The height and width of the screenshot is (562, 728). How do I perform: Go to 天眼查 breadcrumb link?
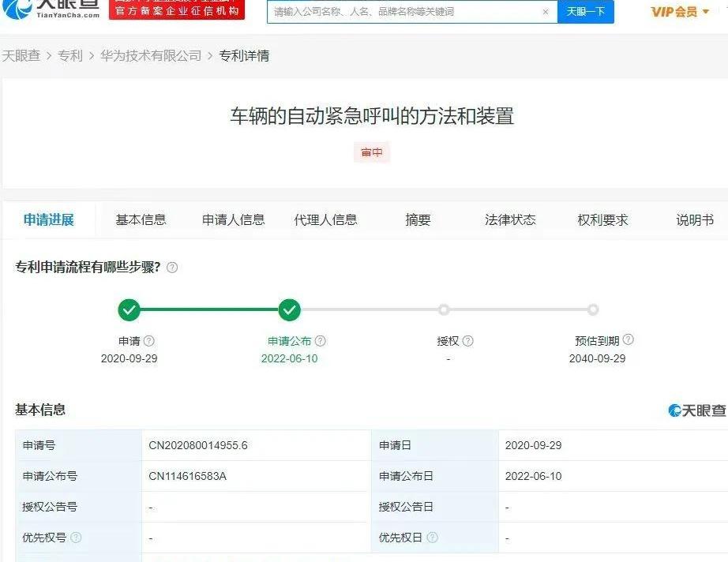(x=21, y=56)
